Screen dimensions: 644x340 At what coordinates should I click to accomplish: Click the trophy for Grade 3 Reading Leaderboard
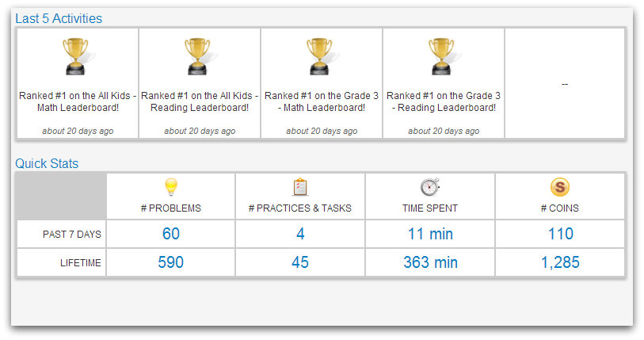click(x=441, y=56)
